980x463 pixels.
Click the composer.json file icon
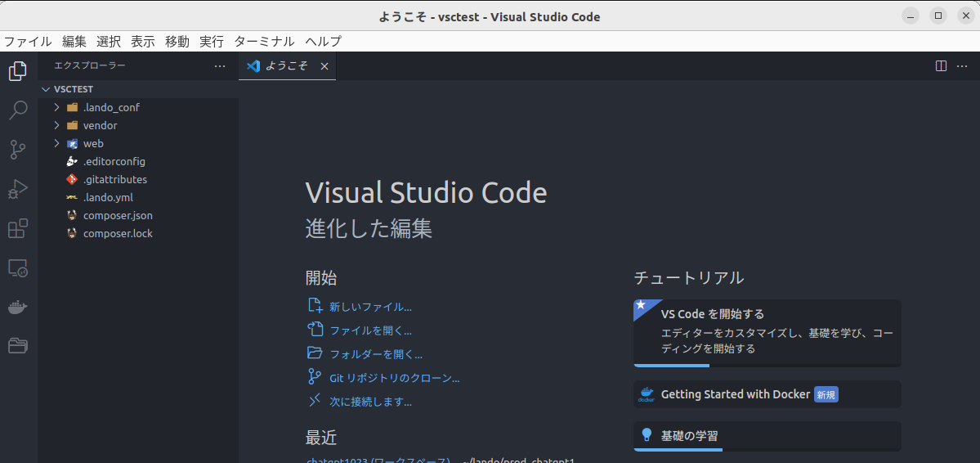72,215
